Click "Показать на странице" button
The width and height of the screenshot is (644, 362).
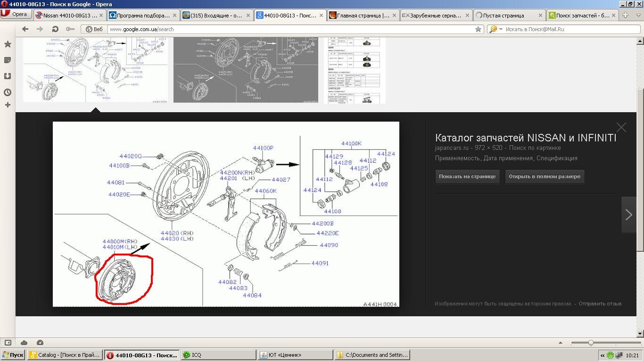click(x=467, y=176)
